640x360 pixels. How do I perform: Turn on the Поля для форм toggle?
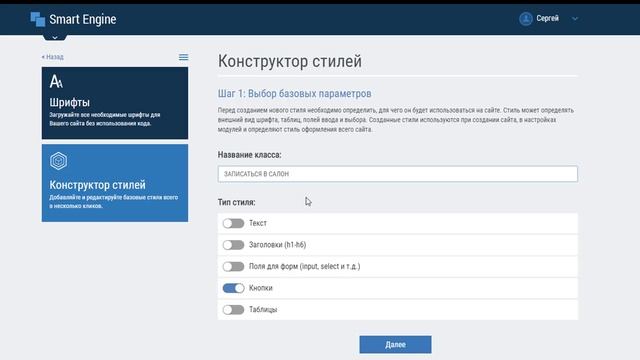click(x=233, y=267)
